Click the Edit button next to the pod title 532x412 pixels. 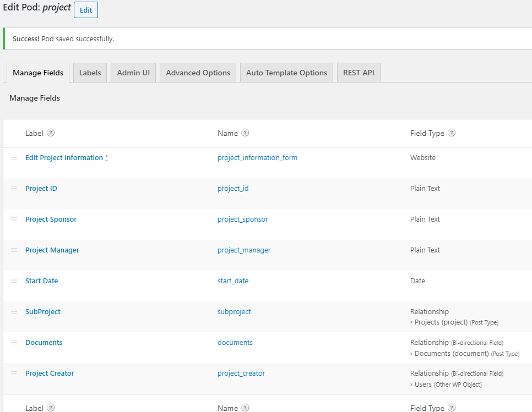coord(85,9)
